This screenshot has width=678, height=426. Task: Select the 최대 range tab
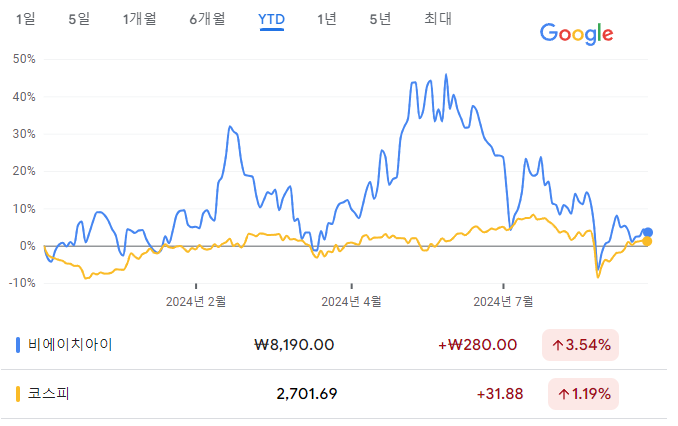(x=438, y=19)
